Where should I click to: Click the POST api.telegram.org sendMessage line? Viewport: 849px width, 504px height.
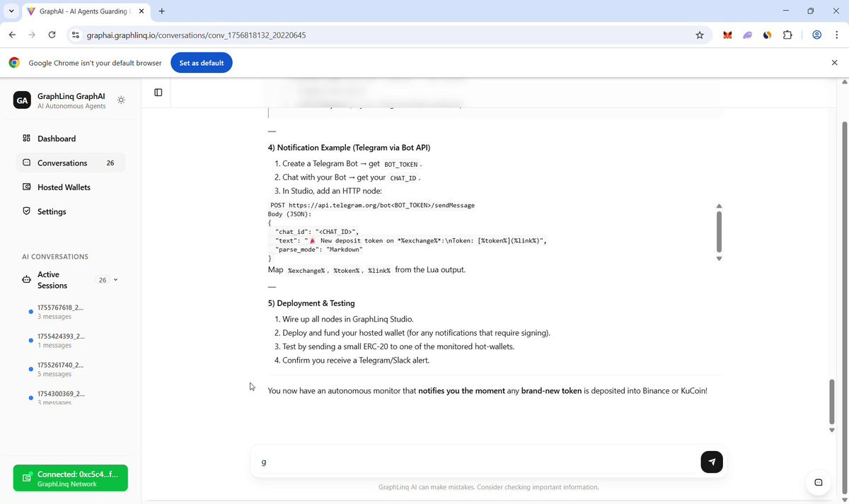coord(373,205)
